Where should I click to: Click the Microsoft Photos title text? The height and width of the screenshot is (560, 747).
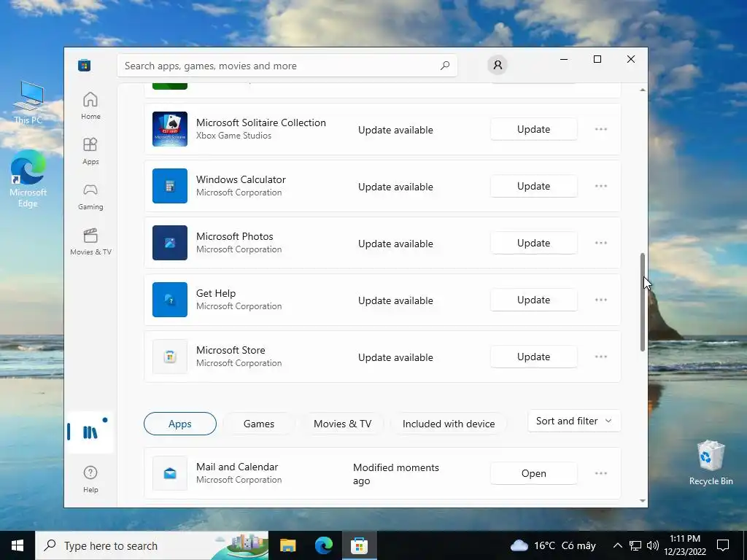(235, 237)
